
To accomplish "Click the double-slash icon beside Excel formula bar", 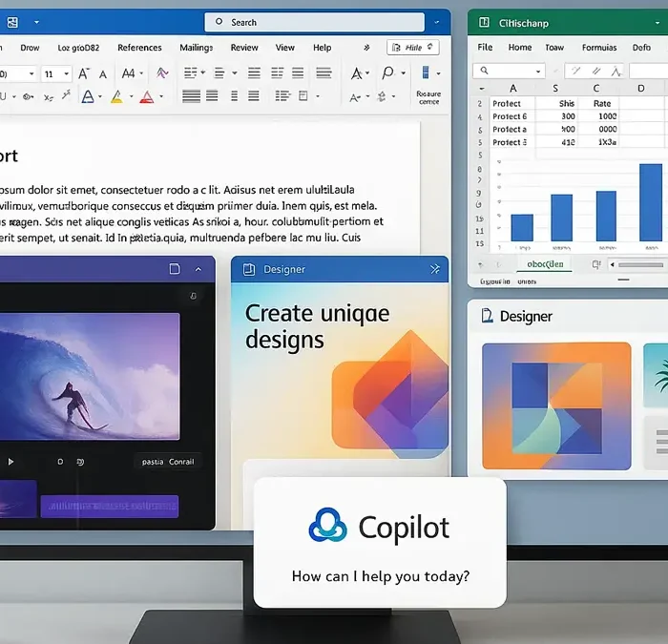I will click(x=596, y=71).
